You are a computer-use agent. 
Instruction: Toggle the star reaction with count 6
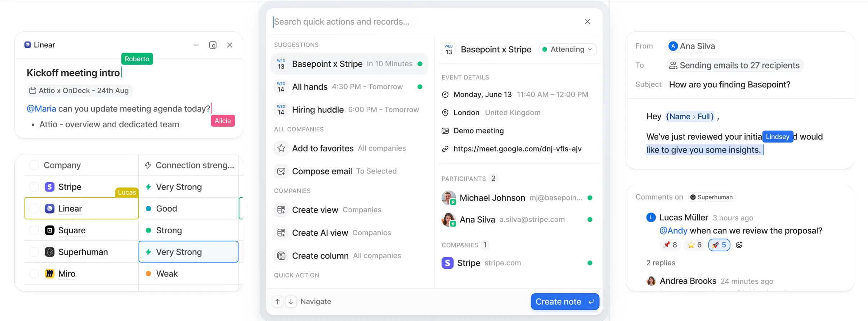coord(694,245)
